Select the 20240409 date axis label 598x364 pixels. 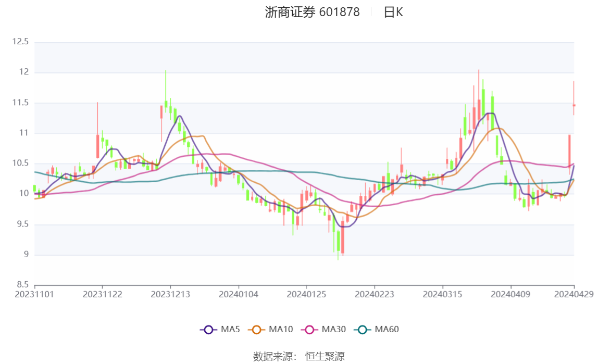(510, 294)
